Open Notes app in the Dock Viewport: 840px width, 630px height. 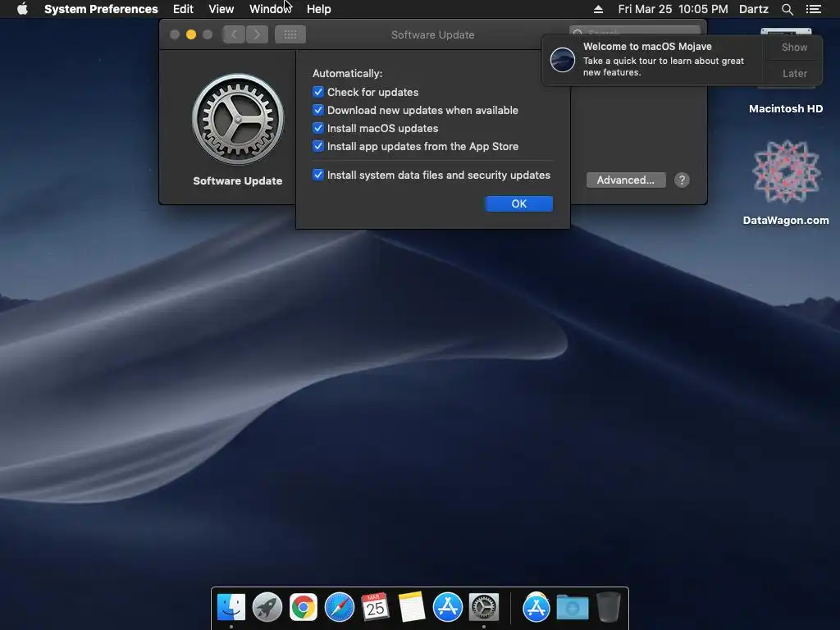pyautogui.click(x=412, y=607)
